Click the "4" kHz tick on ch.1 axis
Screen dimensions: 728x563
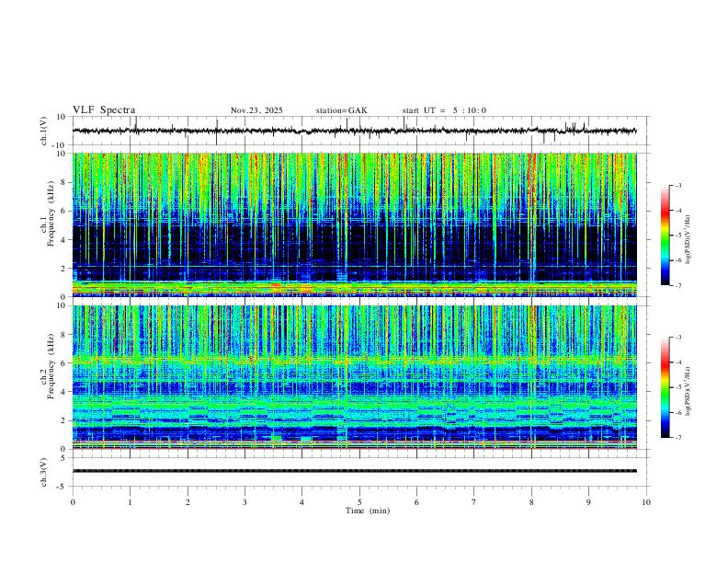[x=64, y=240]
